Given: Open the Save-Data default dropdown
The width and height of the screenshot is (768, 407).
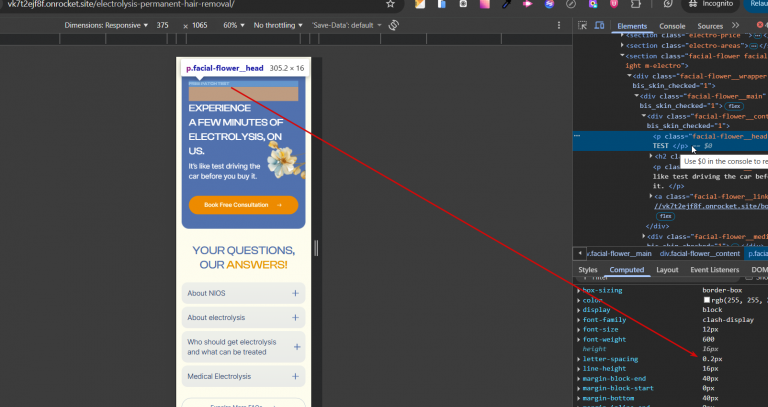Looking at the screenshot, I should pos(346,25).
